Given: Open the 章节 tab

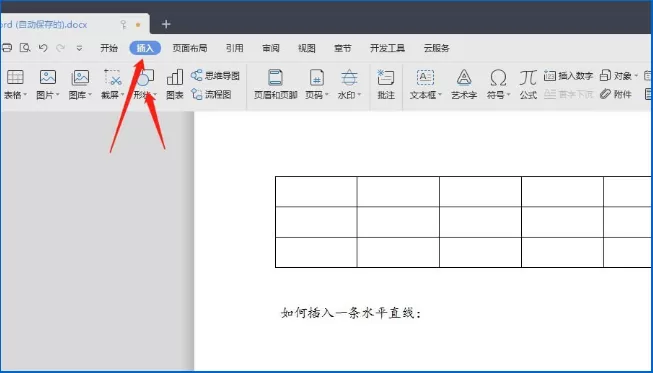Looking at the screenshot, I should pos(342,48).
